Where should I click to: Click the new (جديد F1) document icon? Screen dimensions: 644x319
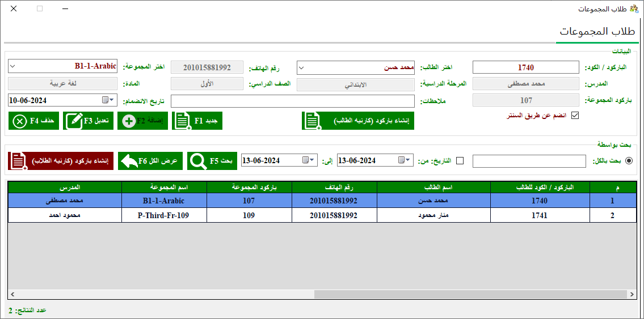point(182,121)
